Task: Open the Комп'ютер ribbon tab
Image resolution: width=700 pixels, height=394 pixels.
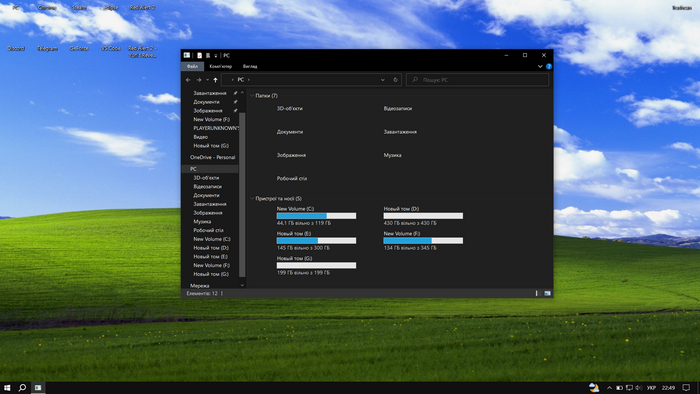Action: pos(221,66)
